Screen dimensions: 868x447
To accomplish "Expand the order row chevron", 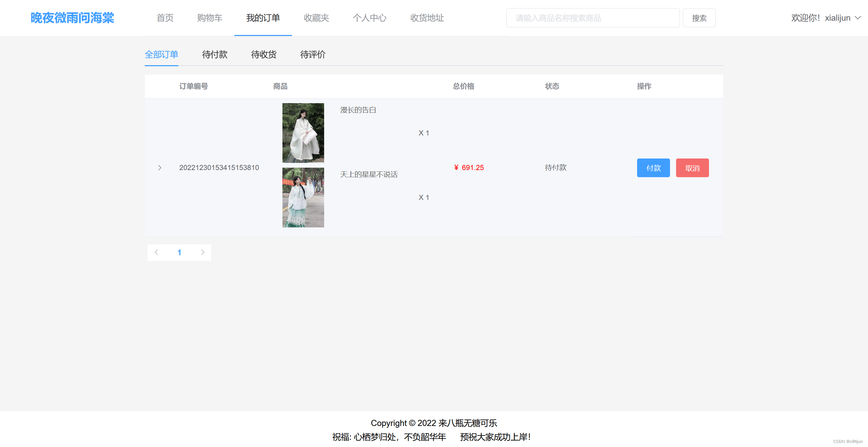I will click(x=160, y=168).
